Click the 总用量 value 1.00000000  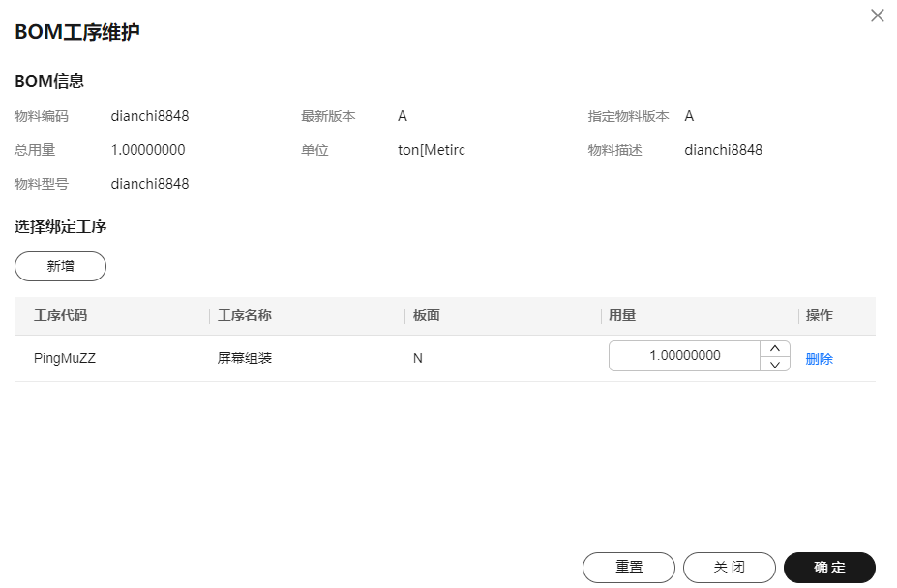(148, 150)
